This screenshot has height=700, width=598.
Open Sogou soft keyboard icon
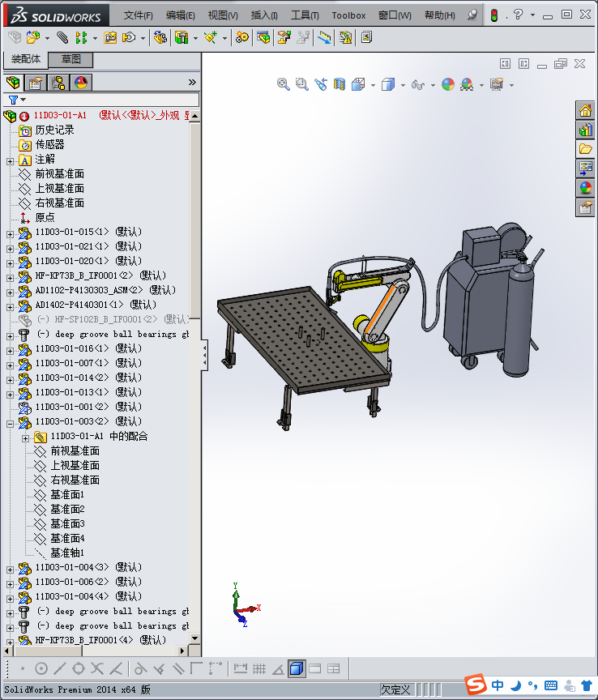[x=551, y=685]
